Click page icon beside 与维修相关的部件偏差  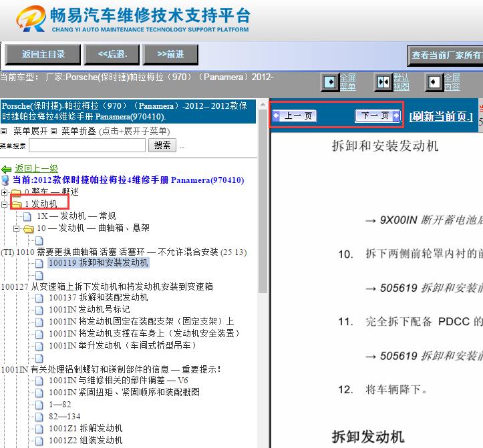coord(39,381)
